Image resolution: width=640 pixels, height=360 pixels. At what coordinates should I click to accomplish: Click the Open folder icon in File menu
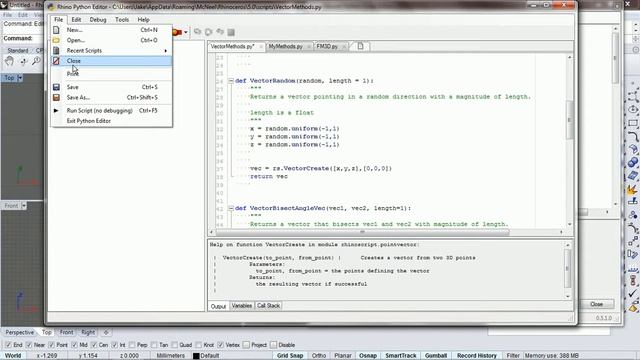pos(56,40)
